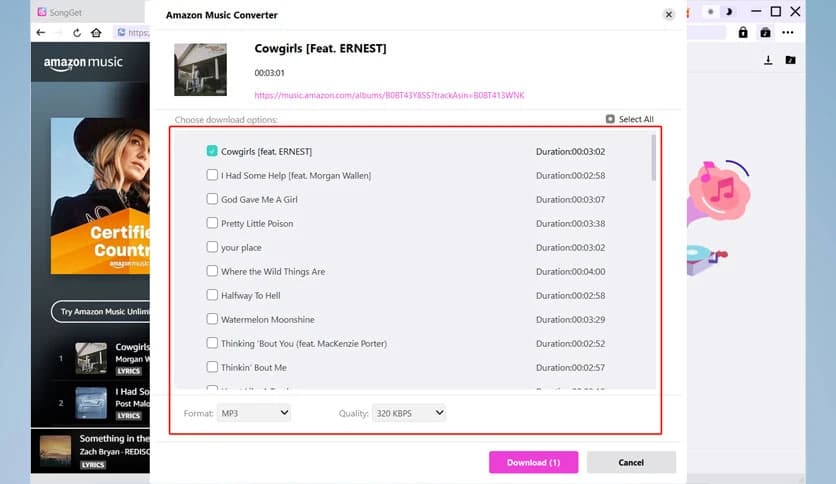Click the 'Cowgirls [Feat. ERNEST]' dialog heading
The width and height of the screenshot is (836, 484).
320,49
